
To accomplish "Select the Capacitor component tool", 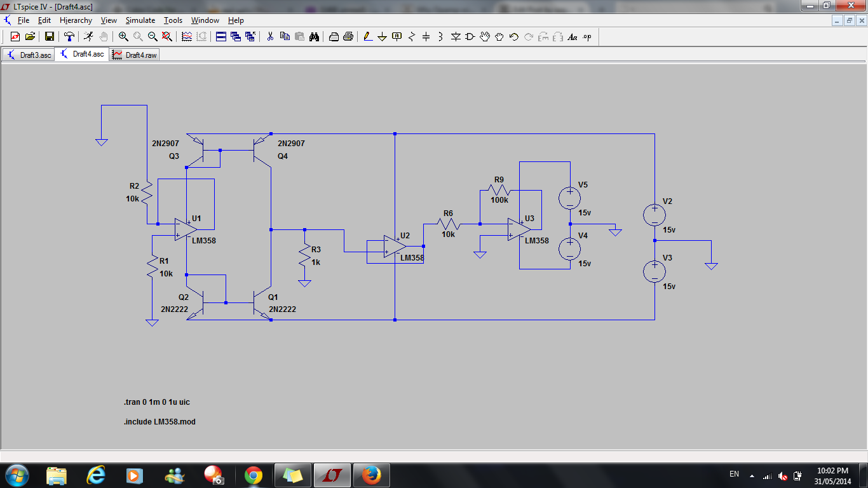I will tap(426, 37).
